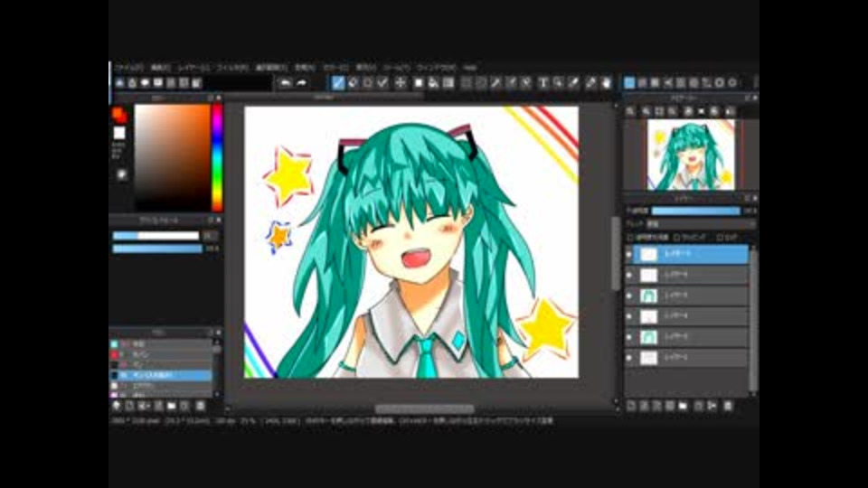Enable the Clipping checkbox
This screenshot has height=488, width=868.
676,238
